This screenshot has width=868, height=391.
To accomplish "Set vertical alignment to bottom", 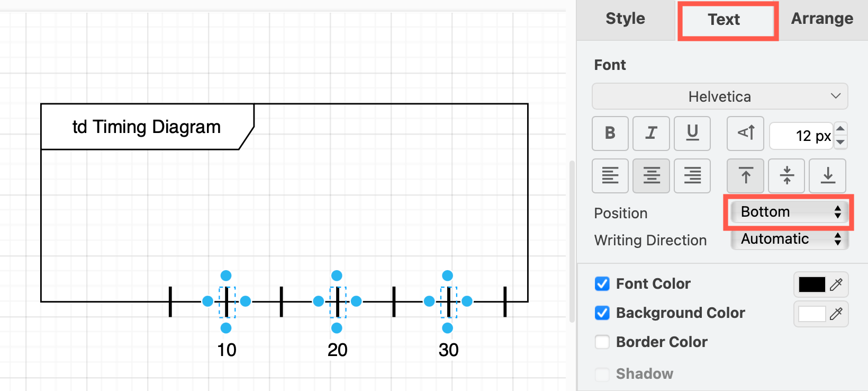I will (x=827, y=176).
